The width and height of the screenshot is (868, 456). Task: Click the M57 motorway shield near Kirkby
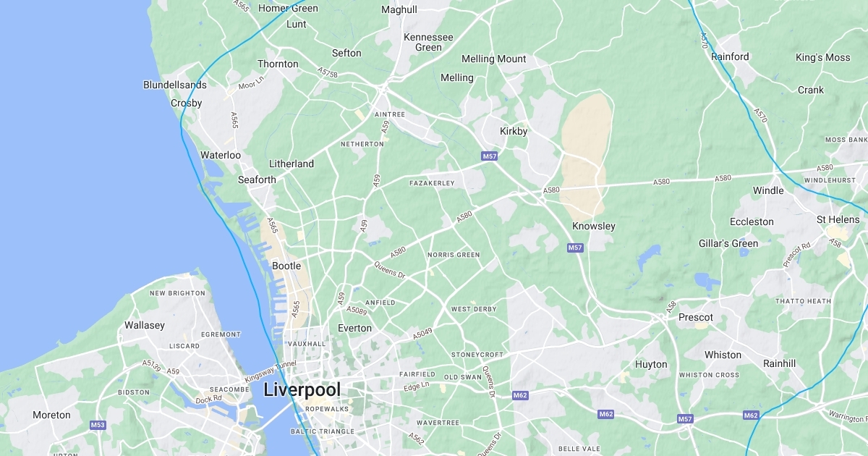pyautogui.click(x=490, y=156)
